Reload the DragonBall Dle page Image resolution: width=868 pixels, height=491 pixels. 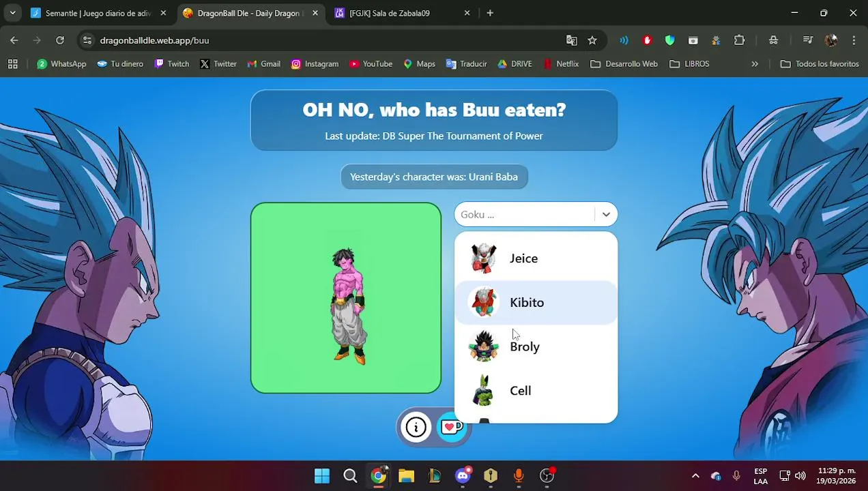point(60,40)
